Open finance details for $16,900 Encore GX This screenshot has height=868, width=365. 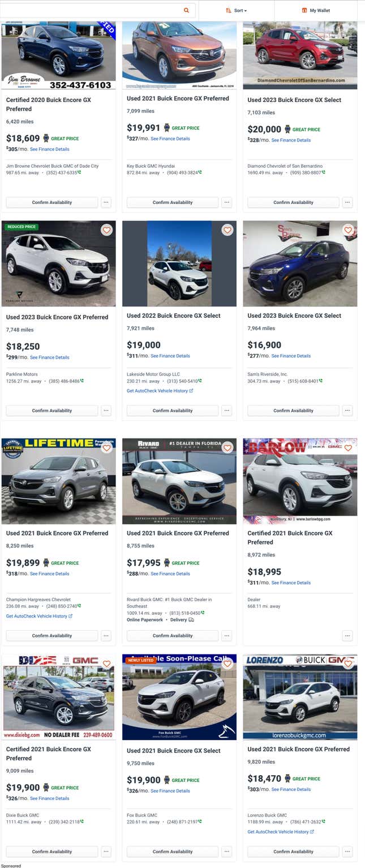tap(291, 356)
